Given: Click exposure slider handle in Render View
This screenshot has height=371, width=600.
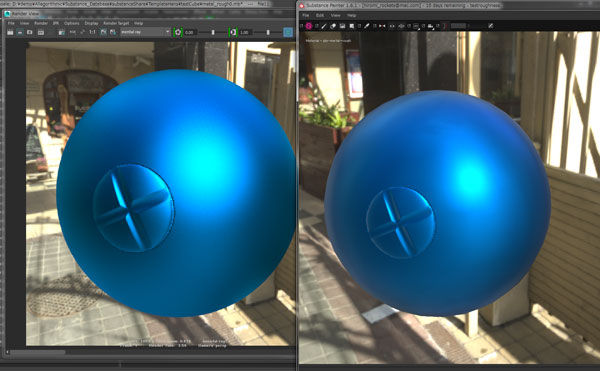Looking at the screenshot, I should 213,32.
